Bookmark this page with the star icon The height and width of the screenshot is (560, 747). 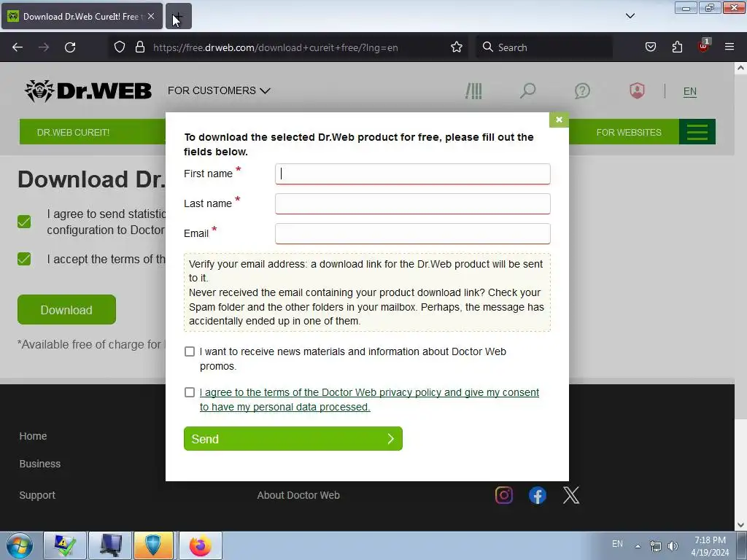point(457,47)
